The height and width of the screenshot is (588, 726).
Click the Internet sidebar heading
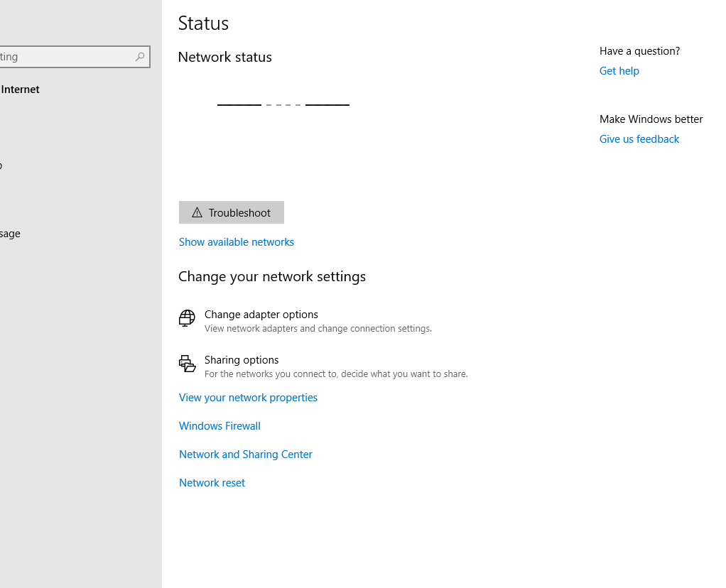tap(20, 89)
